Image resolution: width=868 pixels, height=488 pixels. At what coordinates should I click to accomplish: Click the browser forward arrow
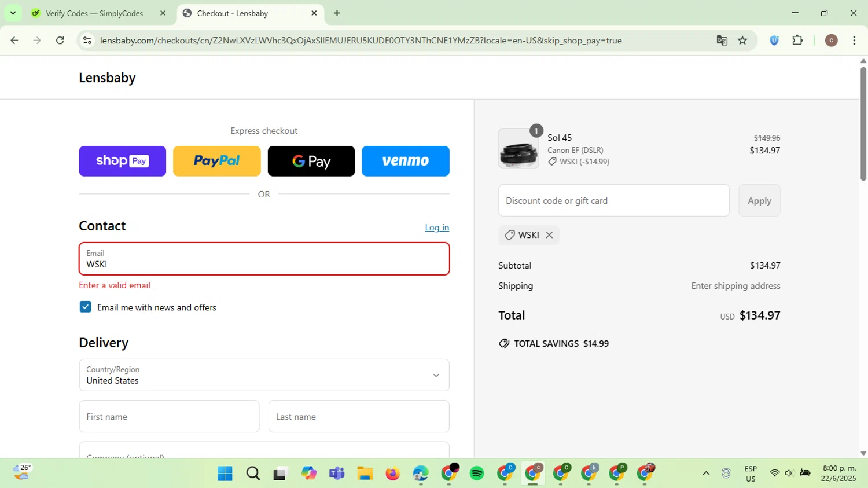37,41
